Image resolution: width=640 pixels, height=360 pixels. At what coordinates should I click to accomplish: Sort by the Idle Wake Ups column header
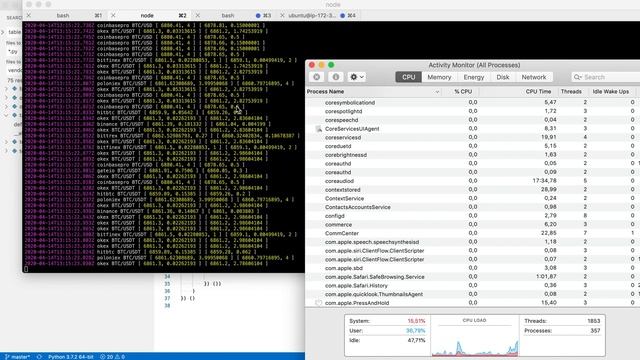coord(611,91)
